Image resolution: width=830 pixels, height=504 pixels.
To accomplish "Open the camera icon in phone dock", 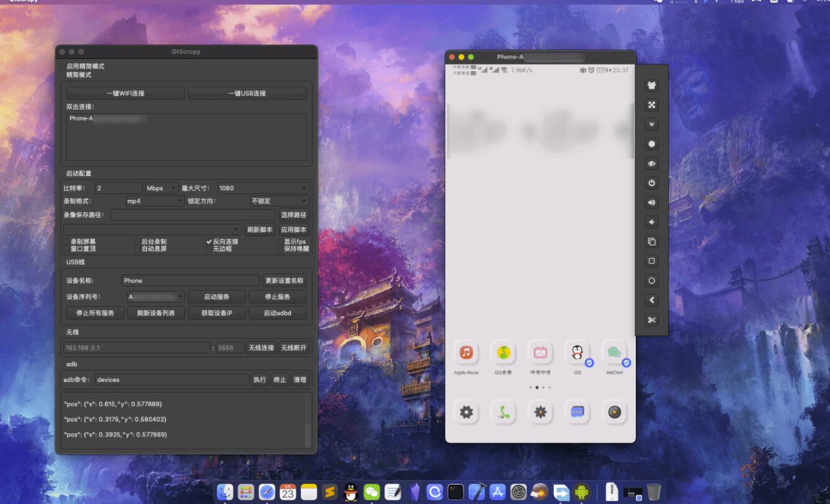I will (615, 412).
